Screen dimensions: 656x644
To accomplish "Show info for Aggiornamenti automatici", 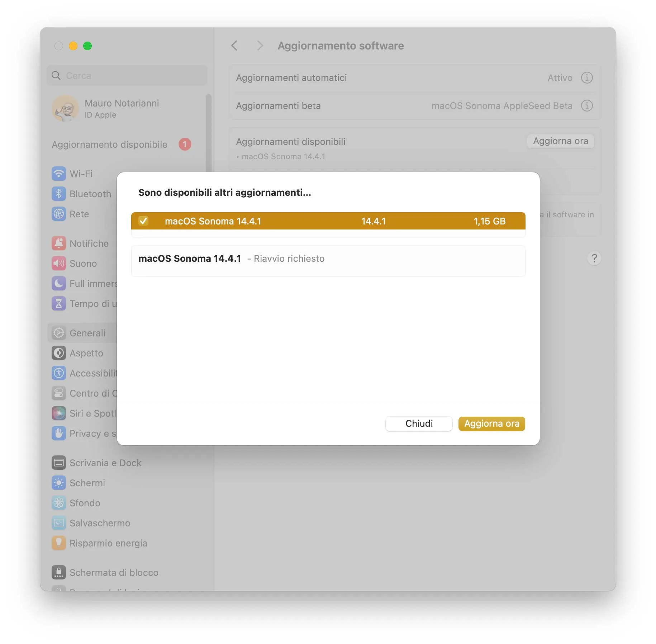I will click(x=586, y=78).
